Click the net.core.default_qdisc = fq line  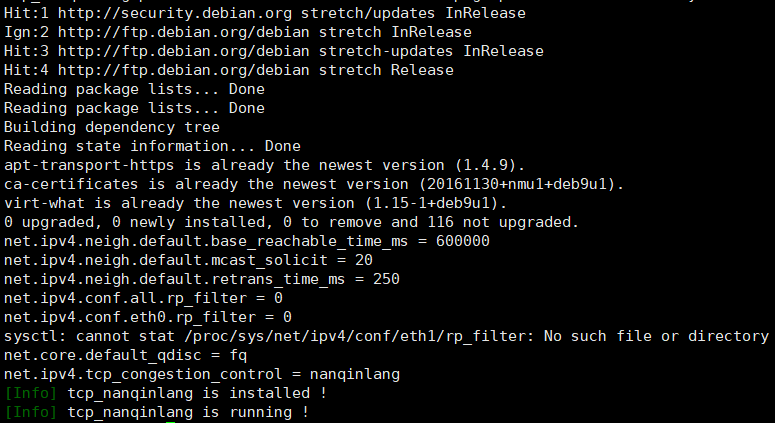coord(126,355)
